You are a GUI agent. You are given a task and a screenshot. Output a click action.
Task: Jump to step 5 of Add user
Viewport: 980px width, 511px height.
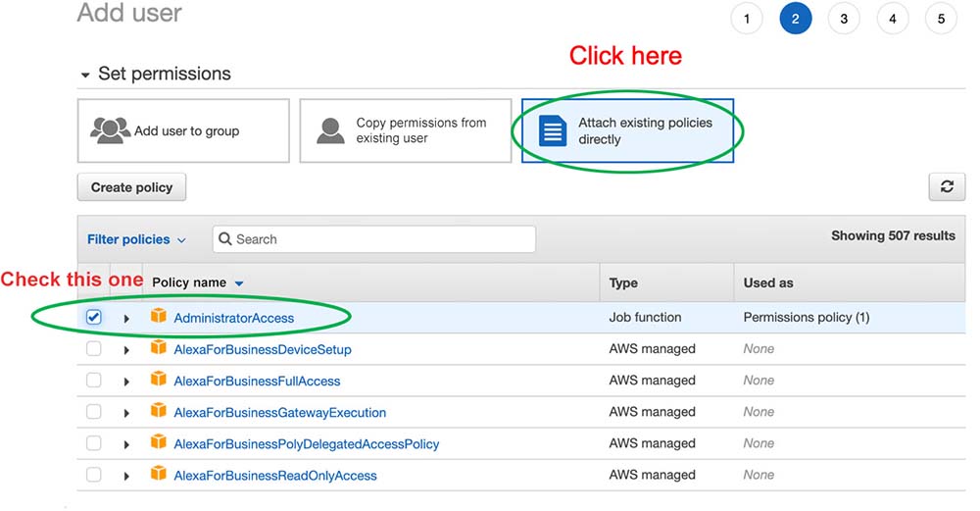(x=941, y=19)
